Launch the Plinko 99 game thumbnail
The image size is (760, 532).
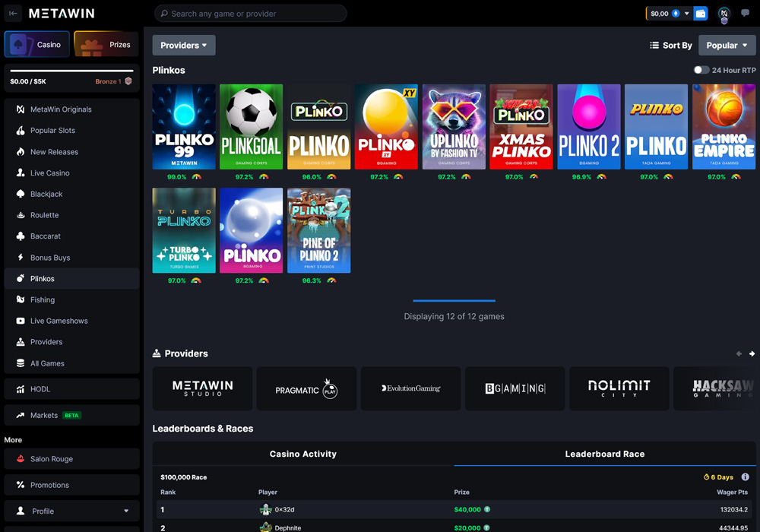184,127
